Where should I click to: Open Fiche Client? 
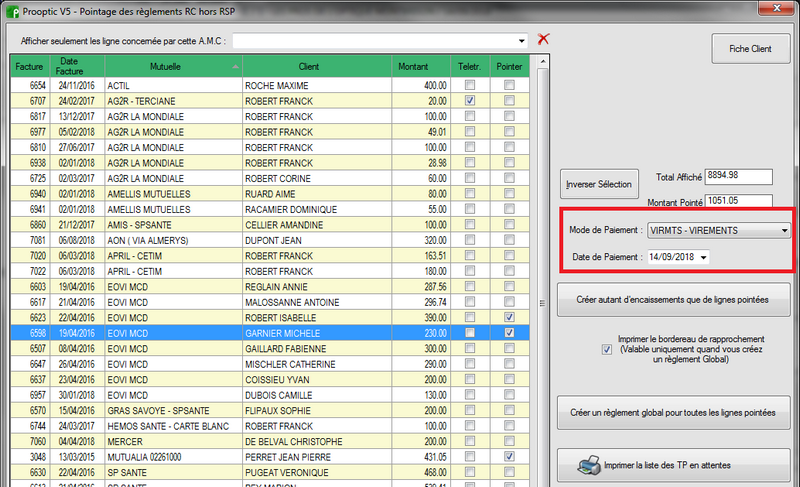click(x=751, y=49)
